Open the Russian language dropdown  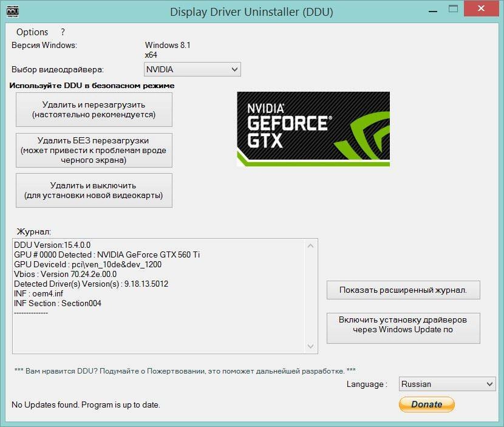pos(447,384)
